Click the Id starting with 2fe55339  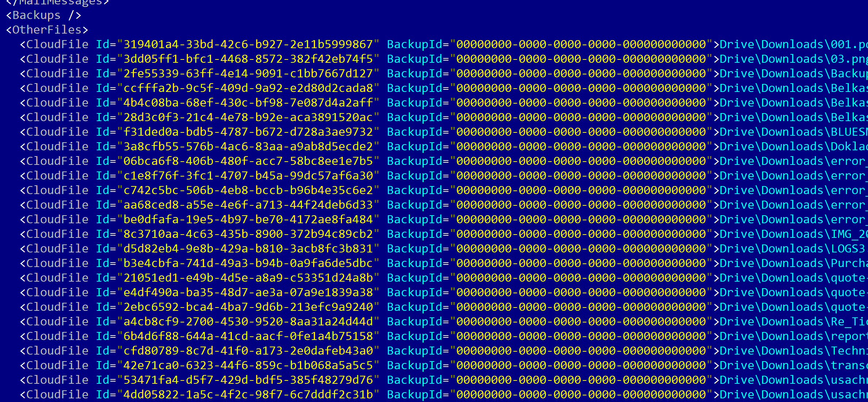(x=248, y=74)
